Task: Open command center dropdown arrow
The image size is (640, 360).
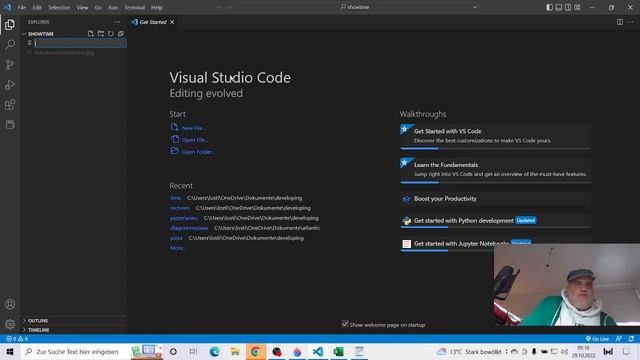Action: click(x=475, y=7)
